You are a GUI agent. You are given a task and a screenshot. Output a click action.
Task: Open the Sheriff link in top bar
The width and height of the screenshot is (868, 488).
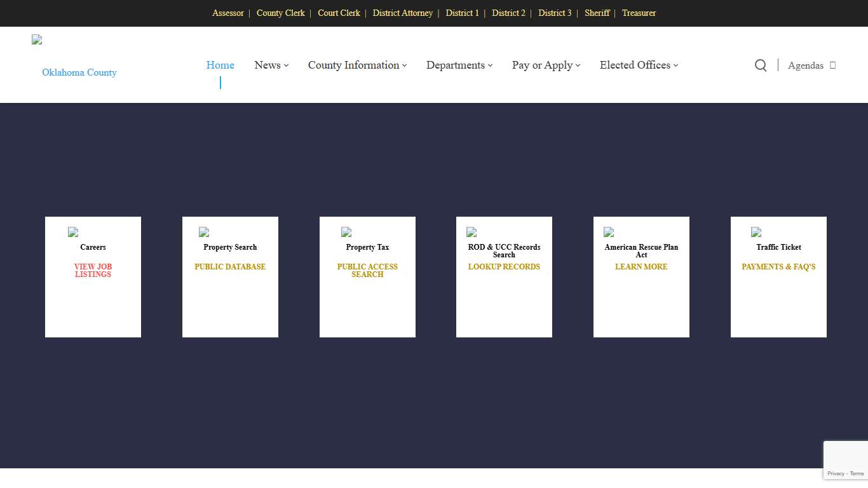pos(597,13)
